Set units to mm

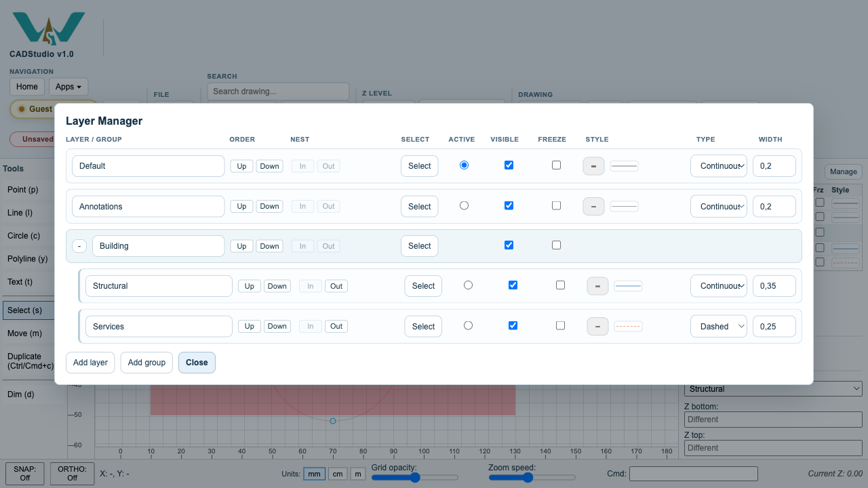pyautogui.click(x=314, y=474)
